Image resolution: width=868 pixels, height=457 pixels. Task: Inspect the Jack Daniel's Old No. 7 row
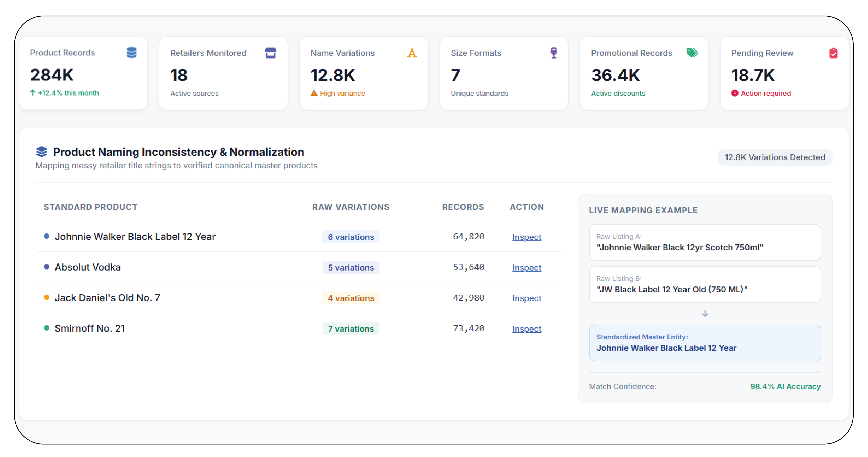click(527, 298)
